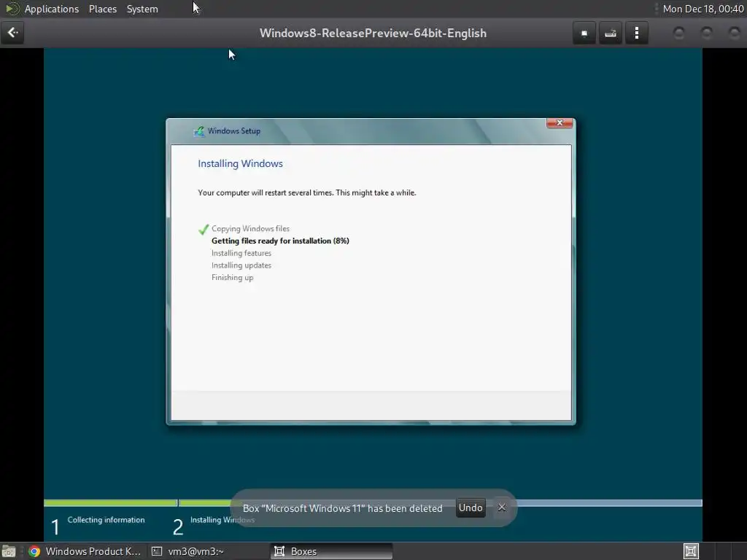Screen dimensions: 747x560
Task: Open the three-dot menu in Boxes header
Action: (x=636, y=34)
